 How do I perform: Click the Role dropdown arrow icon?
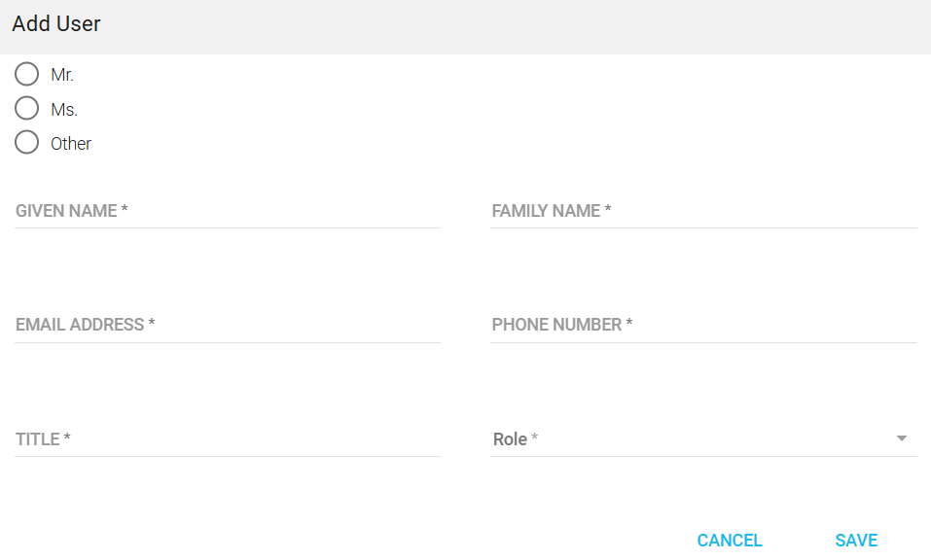tap(902, 439)
